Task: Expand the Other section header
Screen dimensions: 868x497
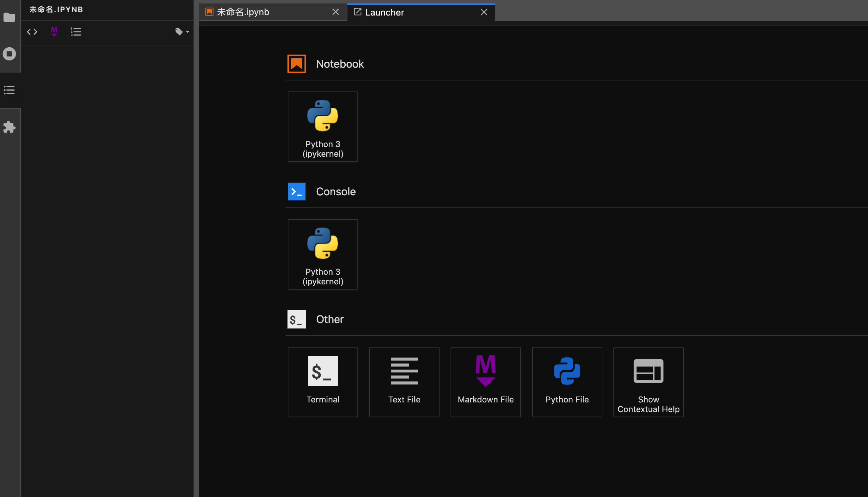Action: 330,319
